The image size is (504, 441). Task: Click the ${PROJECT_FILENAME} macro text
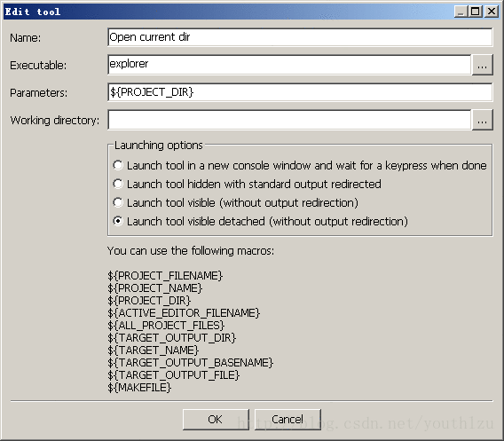coord(165,276)
